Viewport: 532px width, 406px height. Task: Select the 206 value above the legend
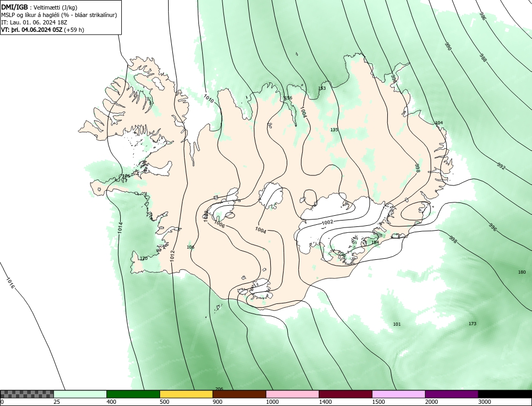(219, 388)
